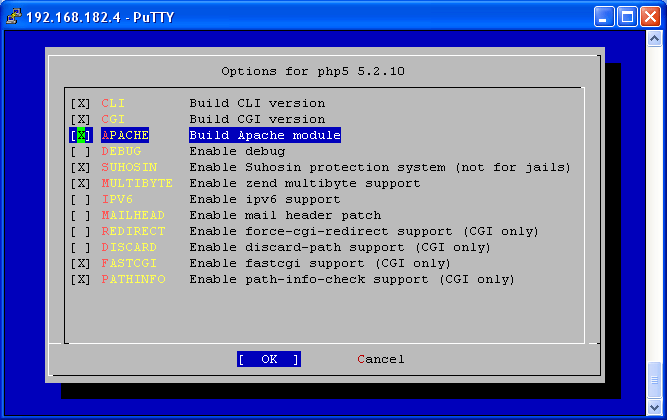
Task: Select the MAILHEAD option label
Action: tap(133, 215)
